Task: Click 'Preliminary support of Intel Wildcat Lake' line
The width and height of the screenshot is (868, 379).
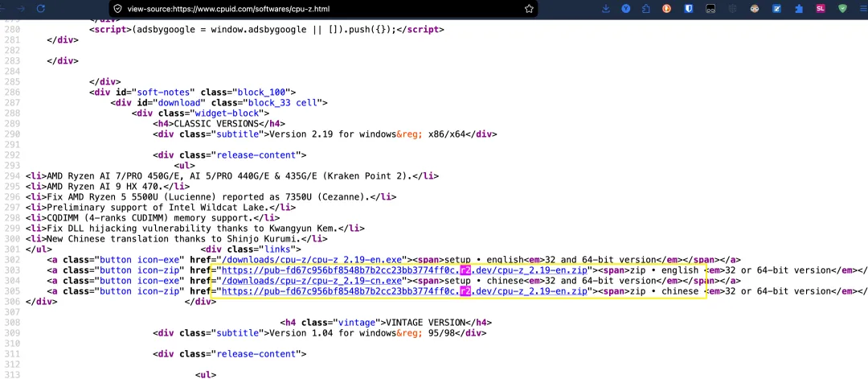Action: coord(161,208)
